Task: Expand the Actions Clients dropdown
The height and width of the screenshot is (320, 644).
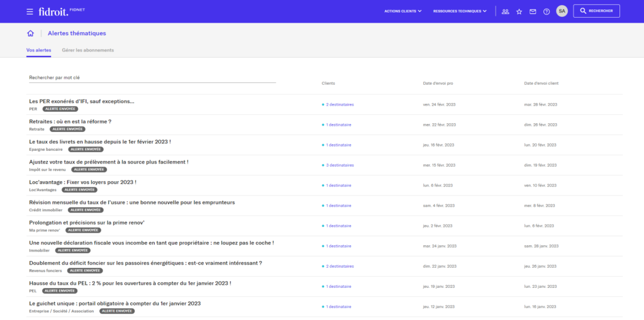Action: 402,11
